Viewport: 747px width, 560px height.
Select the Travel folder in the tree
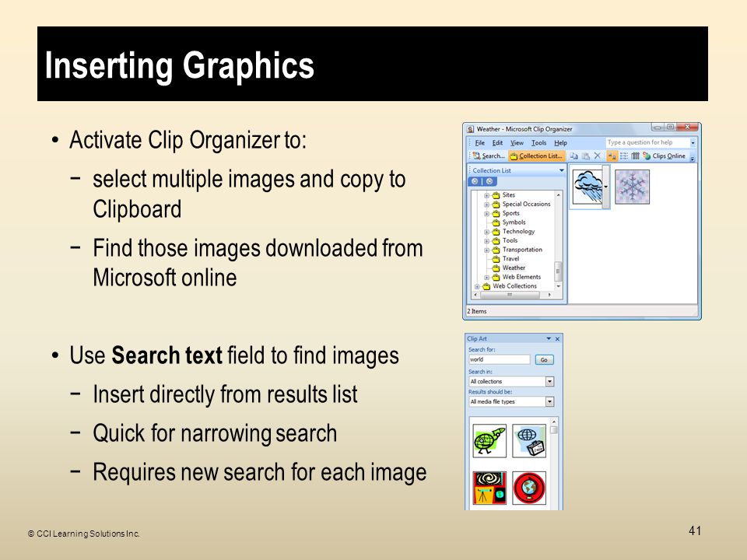click(506, 258)
